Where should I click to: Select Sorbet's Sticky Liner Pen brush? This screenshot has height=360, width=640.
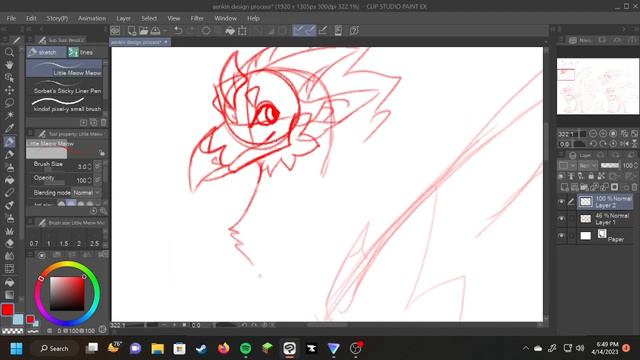[64, 87]
